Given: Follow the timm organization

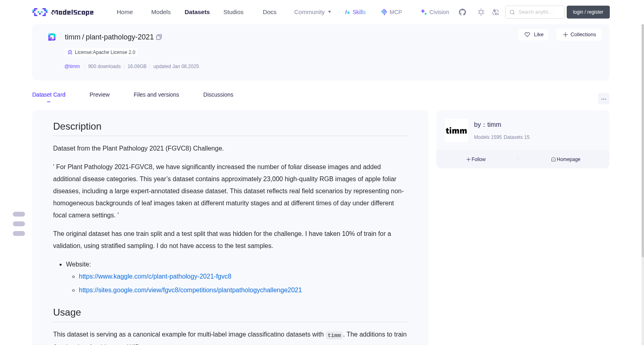Looking at the screenshot, I should (x=476, y=159).
